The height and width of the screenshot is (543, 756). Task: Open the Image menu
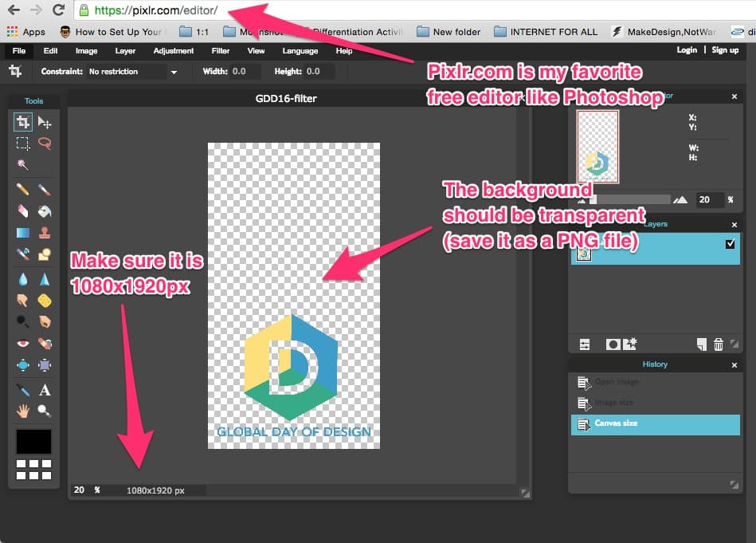click(x=86, y=51)
